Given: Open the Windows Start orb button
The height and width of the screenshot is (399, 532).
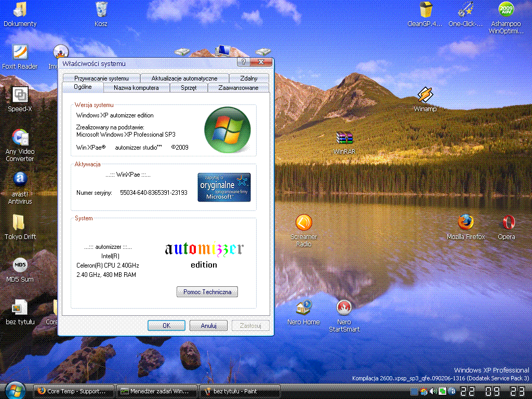Looking at the screenshot, I should (15, 391).
